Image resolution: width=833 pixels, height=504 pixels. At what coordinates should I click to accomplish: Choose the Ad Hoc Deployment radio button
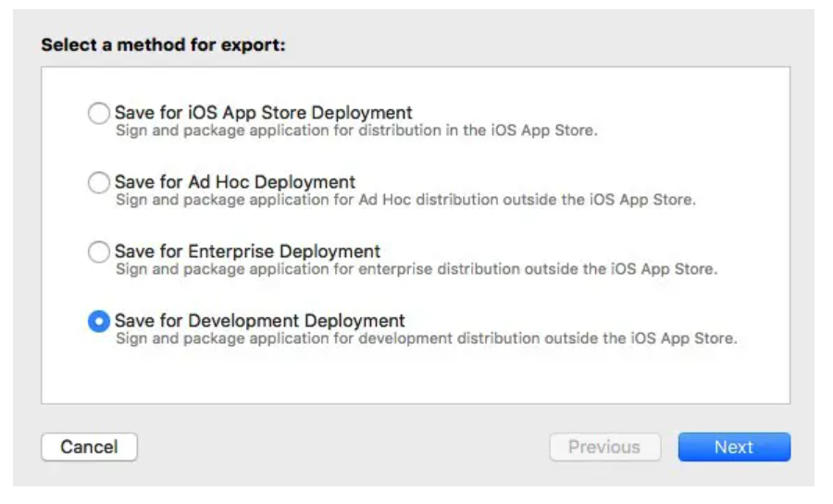click(x=98, y=183)
